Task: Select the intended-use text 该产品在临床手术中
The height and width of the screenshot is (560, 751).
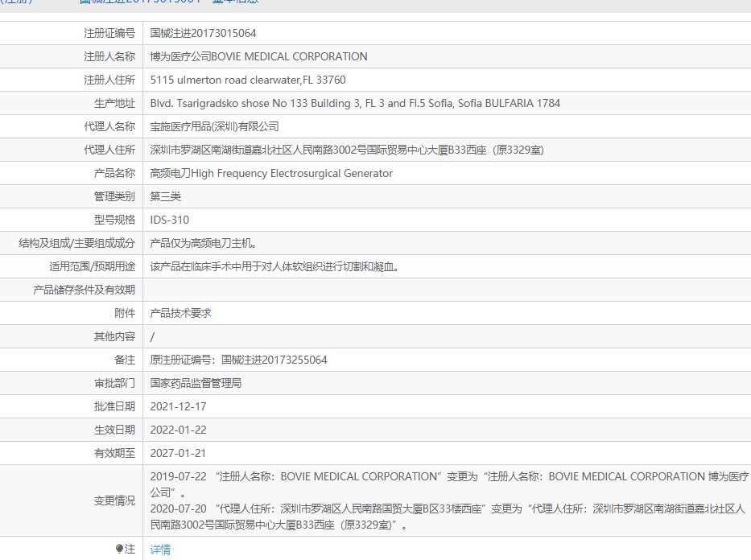Action: (x=274, y=266)
